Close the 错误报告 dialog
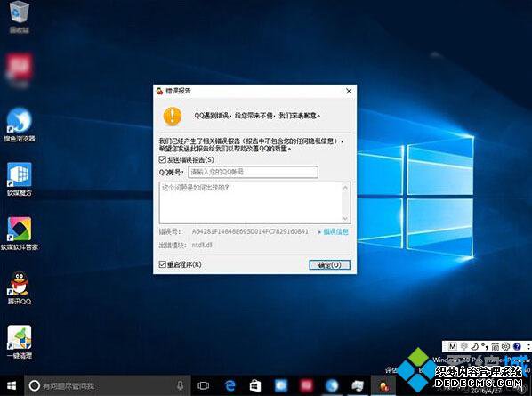Image resolution: width=532 pixels, height=396 pixels. point(349,91)
